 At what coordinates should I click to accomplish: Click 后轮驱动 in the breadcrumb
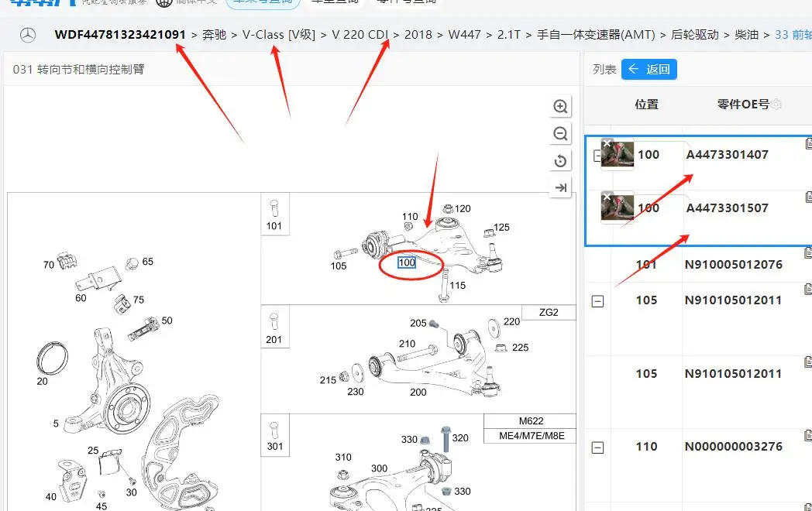(695, 35)
